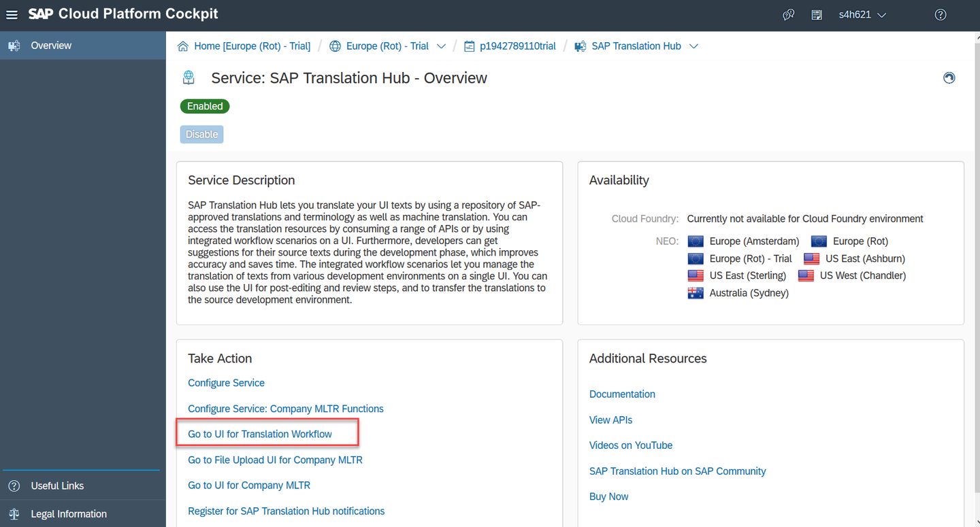
Task: Click the Australian flag beside Australia (Sydney)
Action: tap(696, 293)
